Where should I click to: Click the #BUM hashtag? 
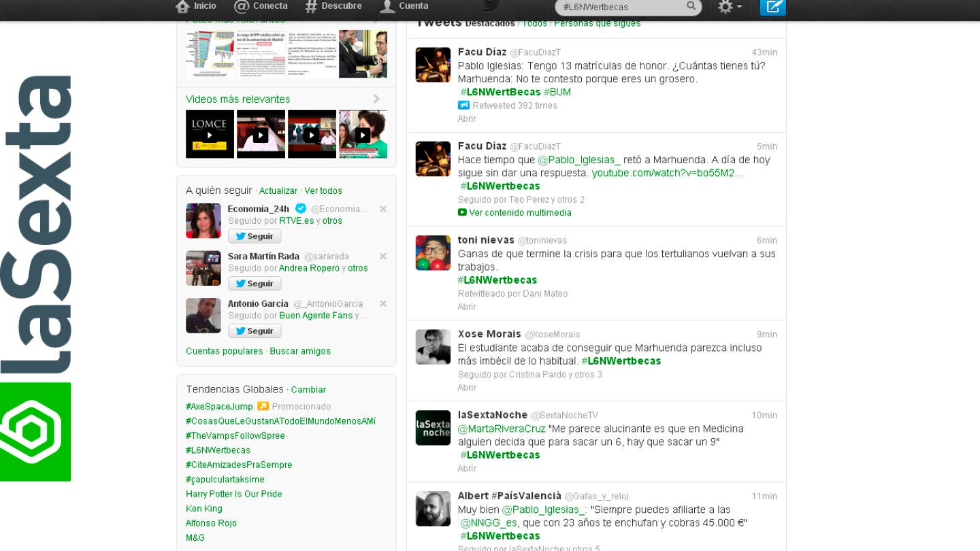557,93
